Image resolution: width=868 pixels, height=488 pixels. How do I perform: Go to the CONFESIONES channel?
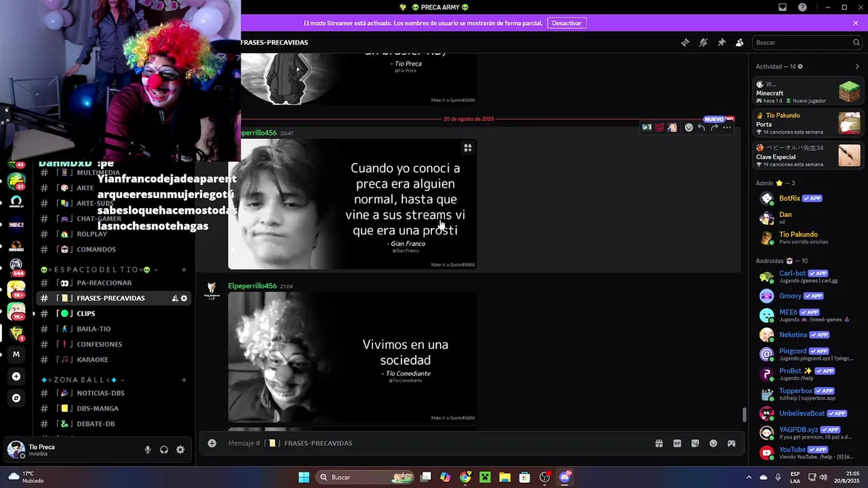click(113, 344)
